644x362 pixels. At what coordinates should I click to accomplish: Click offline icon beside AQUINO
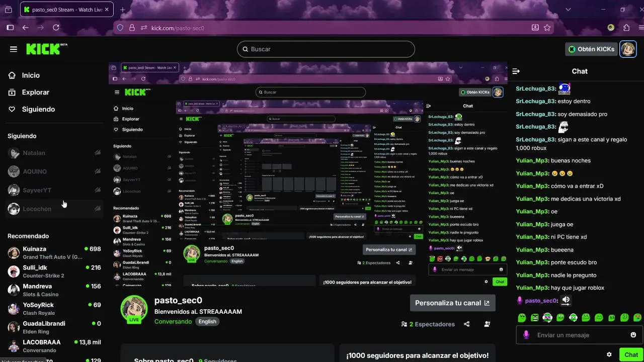[98, 171]
